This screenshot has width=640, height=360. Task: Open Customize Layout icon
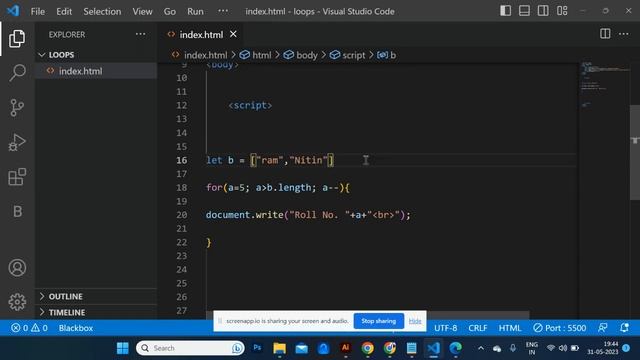562,11
